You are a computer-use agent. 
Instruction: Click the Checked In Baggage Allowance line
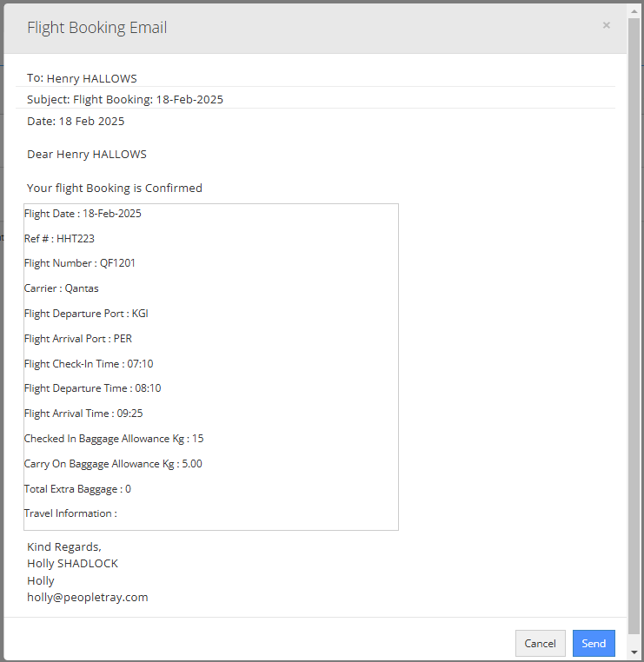(x=114, y=439)
